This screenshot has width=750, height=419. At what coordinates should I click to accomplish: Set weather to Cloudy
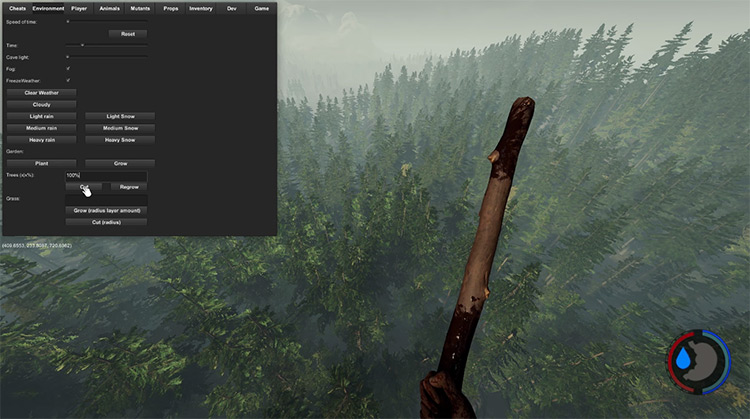click(x=42, y=105)
